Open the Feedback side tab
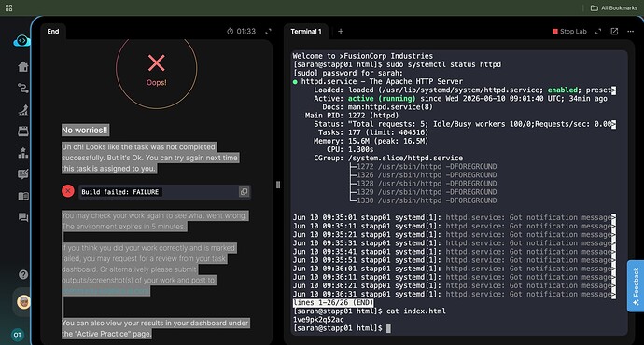This screenshot has width=644, height=345. click(636, 286)
